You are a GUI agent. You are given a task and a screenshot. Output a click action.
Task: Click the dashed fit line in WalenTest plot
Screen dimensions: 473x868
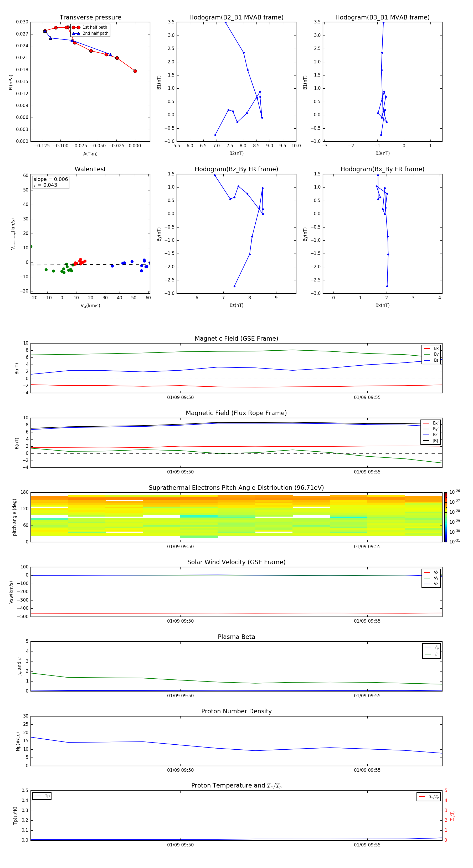pos(90,265)
